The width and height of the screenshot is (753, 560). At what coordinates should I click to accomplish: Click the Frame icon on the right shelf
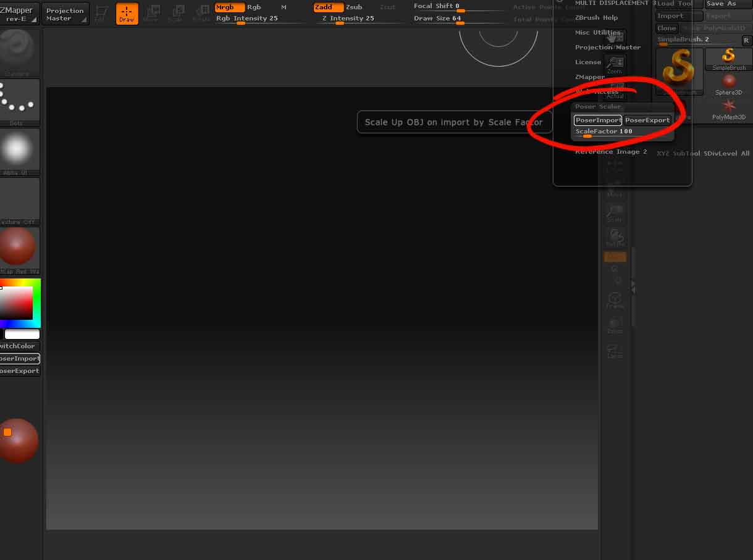pyautogui.click(x=615, y=299)
